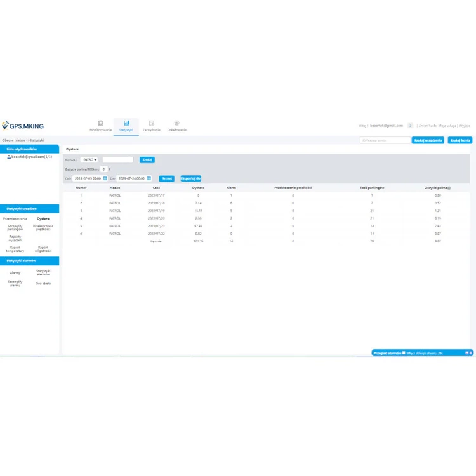The image size is (476, 476).
Task: Collapse the Statystyki urządzeń section header
Action: click(30, 208)
